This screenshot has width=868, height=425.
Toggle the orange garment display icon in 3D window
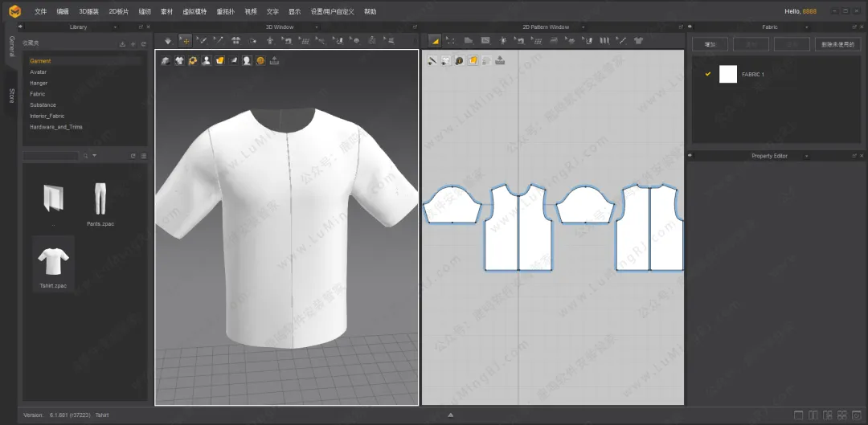pyautogui.click(x=220, y=60)
